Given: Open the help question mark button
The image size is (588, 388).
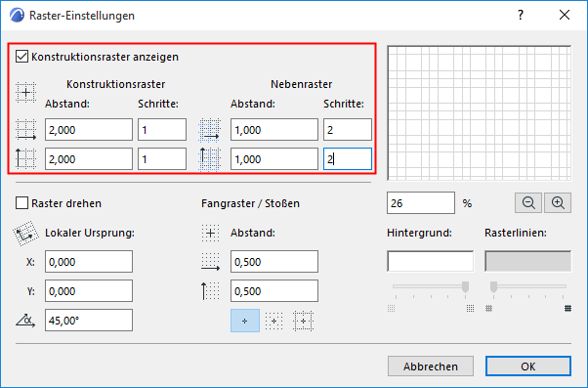Looking at the screenshot, I should point(521,15).
